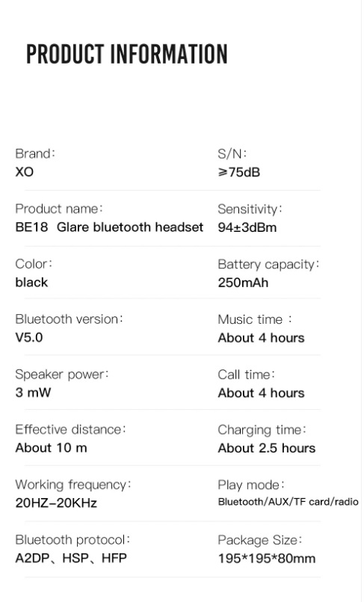Click the S/N value ≥75dB
This screenshot has height=602, width=364.
click(239, 172)
